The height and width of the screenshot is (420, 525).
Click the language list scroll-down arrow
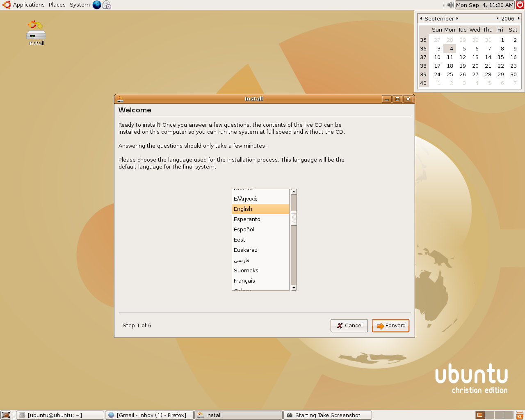coord(294,288)
